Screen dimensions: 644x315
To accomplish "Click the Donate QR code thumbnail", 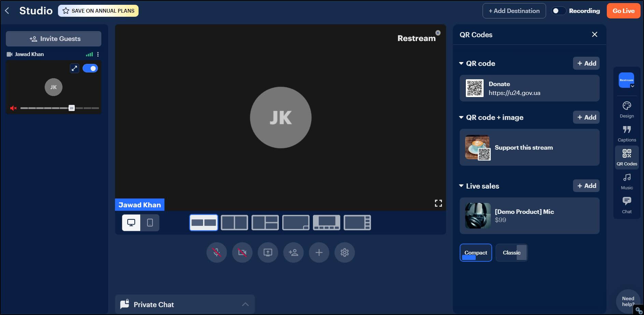I will tap(474, 88).
